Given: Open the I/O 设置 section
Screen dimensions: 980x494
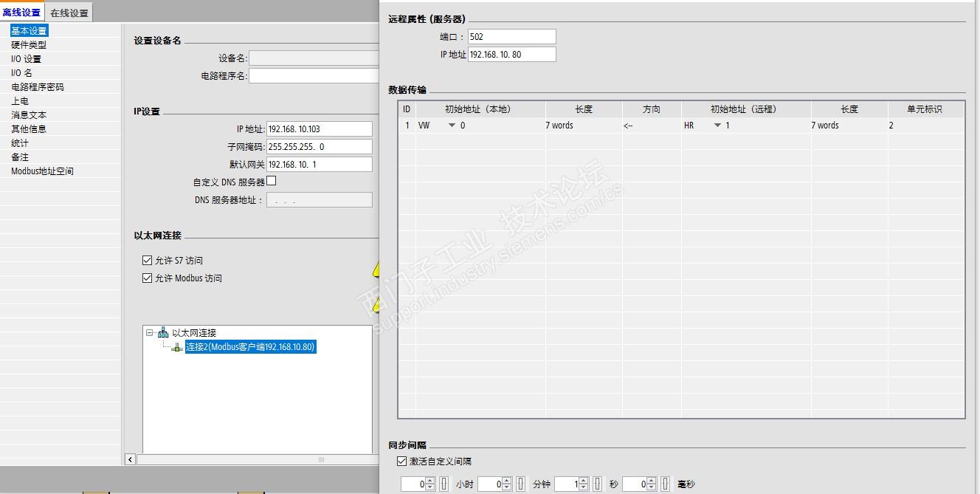Looking at the screenshot, I should point(26,59).
